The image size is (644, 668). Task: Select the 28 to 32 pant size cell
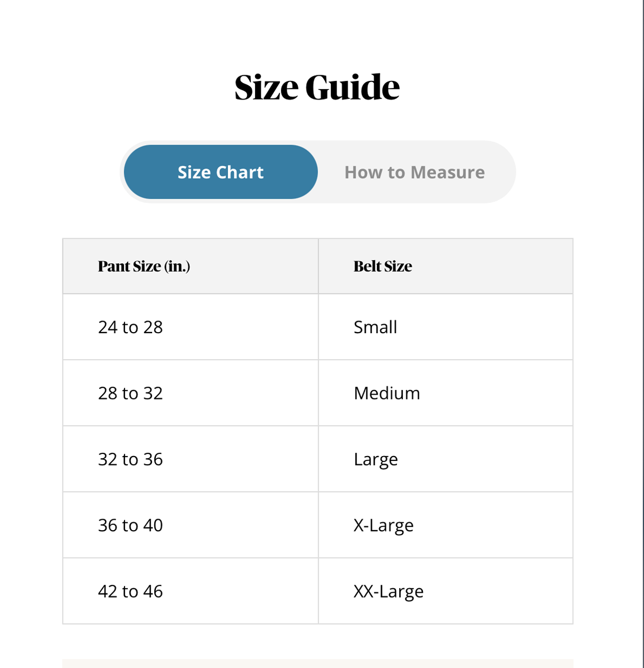(x=130, y=393)
